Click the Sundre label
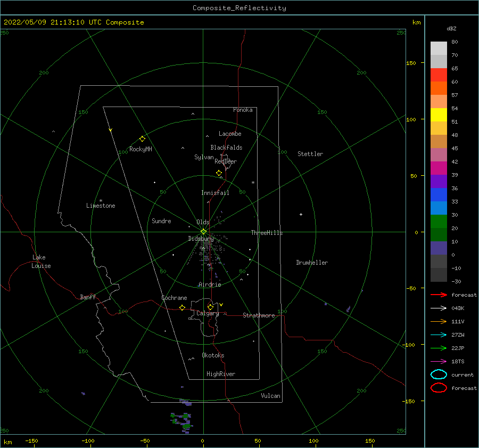This screenshot has height=448, width=479. click(x=161, y=221)
